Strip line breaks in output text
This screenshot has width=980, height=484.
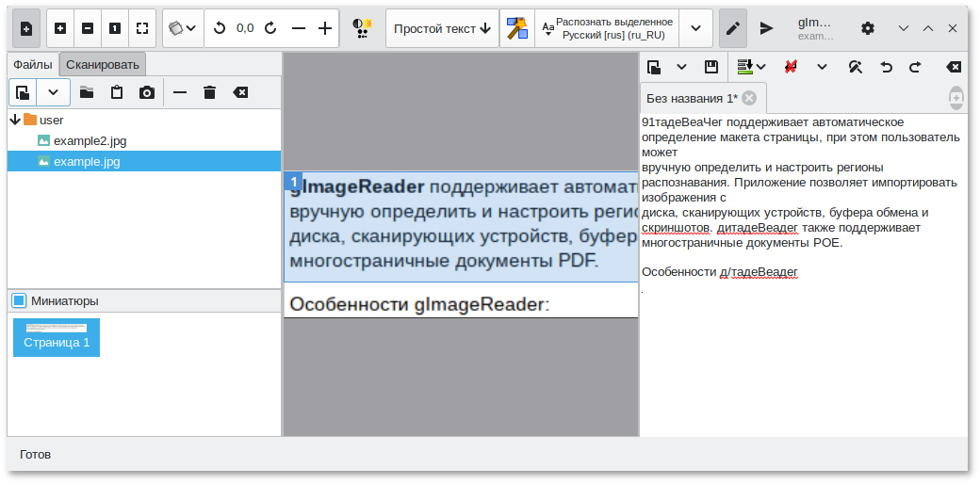coord(791,67)
